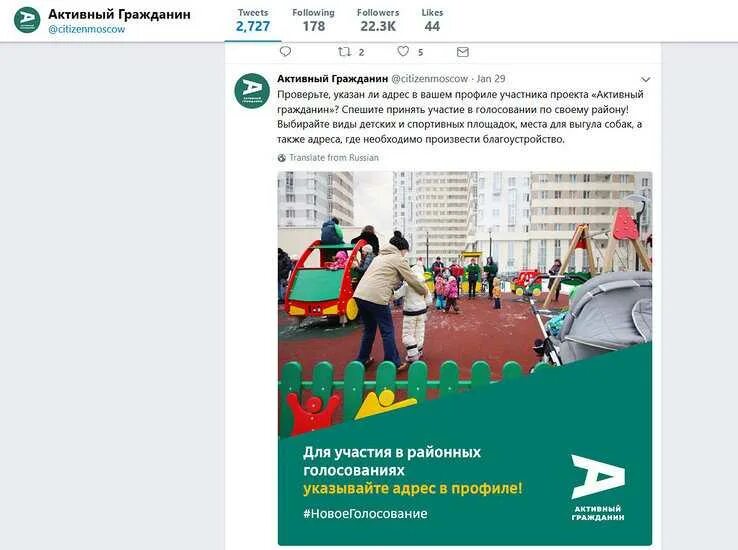The width and height of the screenshot is (738, 550).
Task: Click the globe icon beside Translate
Action: click(281, 158)
